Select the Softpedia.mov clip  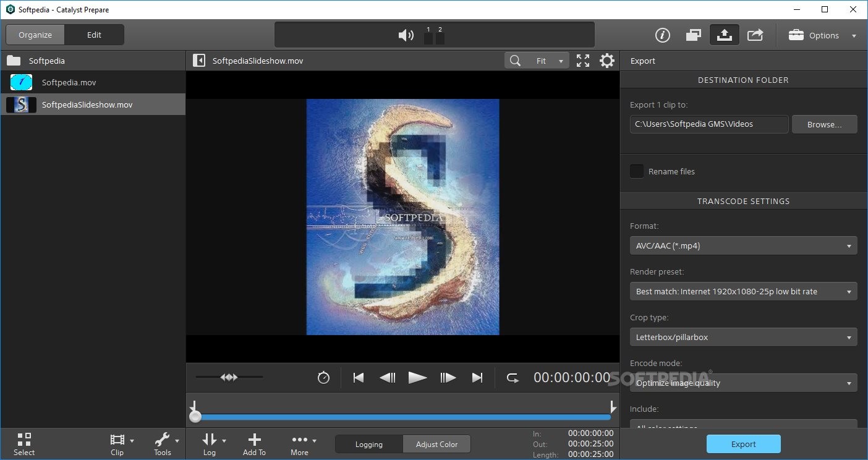[x=93, y=82]
